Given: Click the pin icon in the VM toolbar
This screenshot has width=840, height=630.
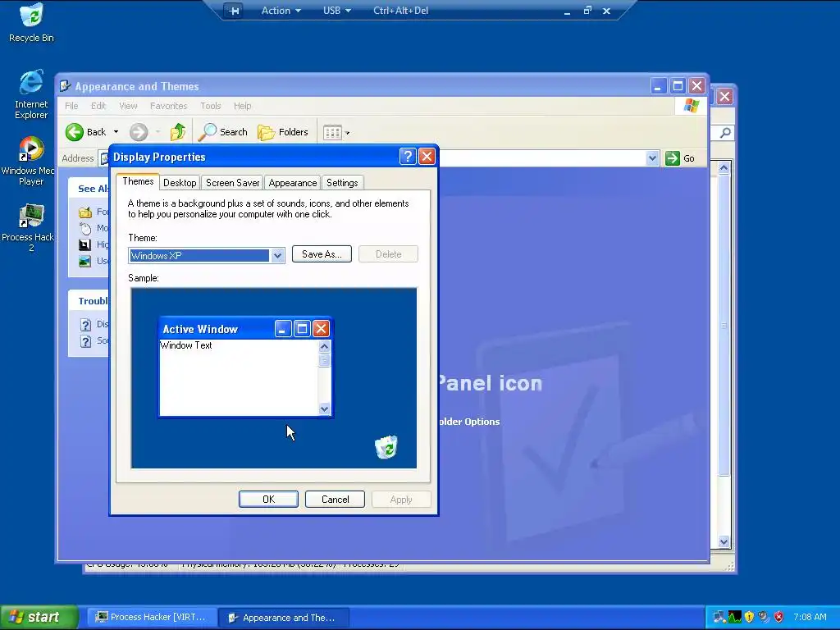Looking at the screenshot, I should click(234, 11).
